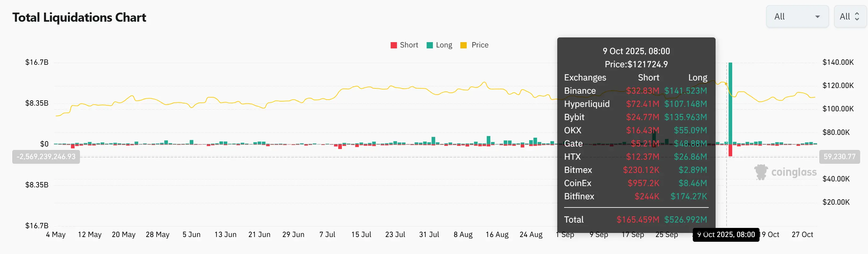This screenshot has width=868, height=254.
Task: Click the yellow Price legend square icon
Action: (464, 45)
